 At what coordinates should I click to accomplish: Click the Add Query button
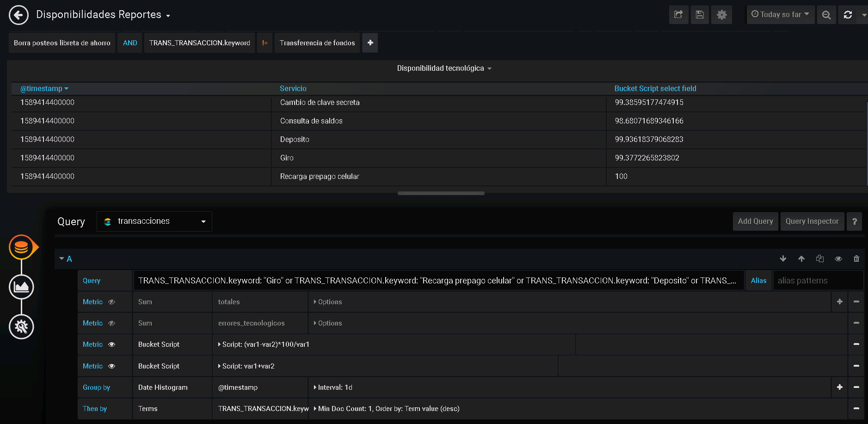point(755,221)
